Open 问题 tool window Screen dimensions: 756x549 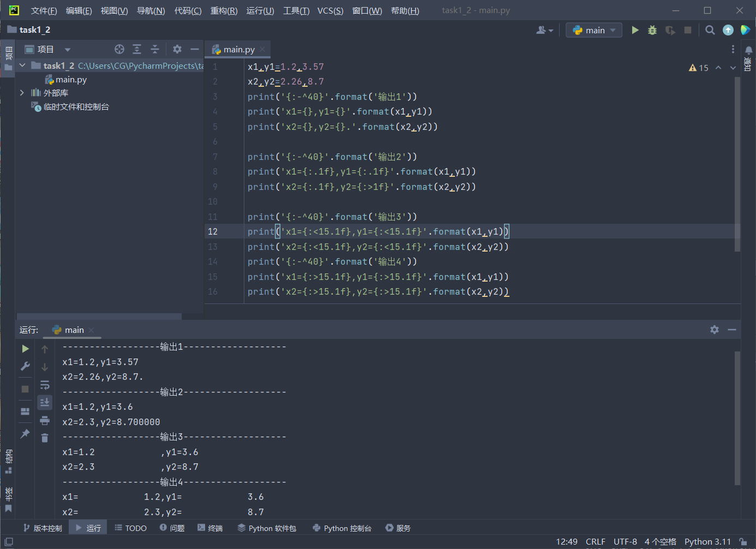[172, 528]
